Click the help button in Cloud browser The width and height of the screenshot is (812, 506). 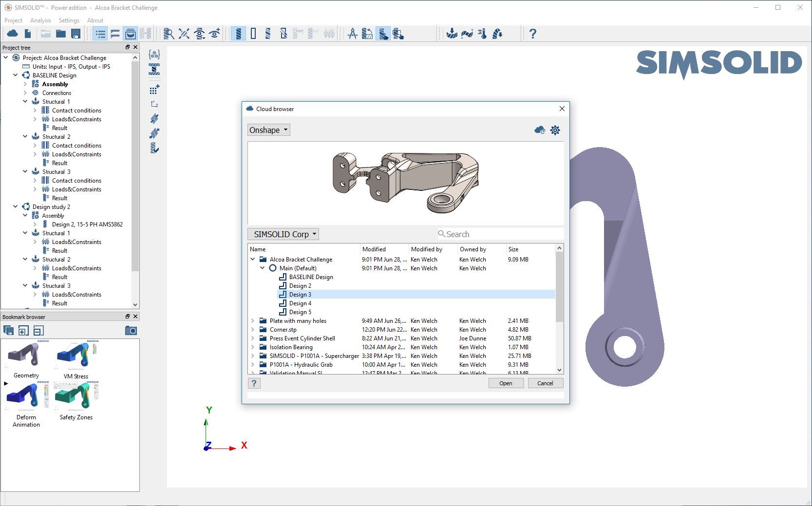pos(254,383)
